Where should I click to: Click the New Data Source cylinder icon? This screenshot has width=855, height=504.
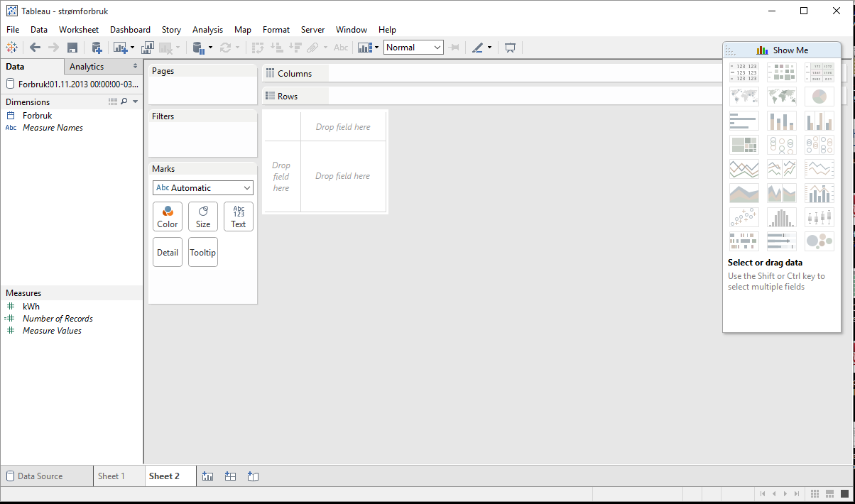[97, 48]
